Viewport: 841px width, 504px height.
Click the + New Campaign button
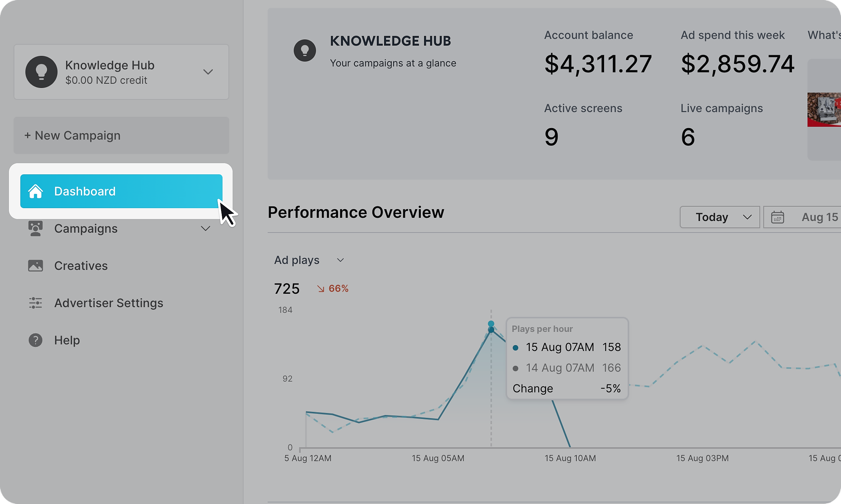point(121,136)
